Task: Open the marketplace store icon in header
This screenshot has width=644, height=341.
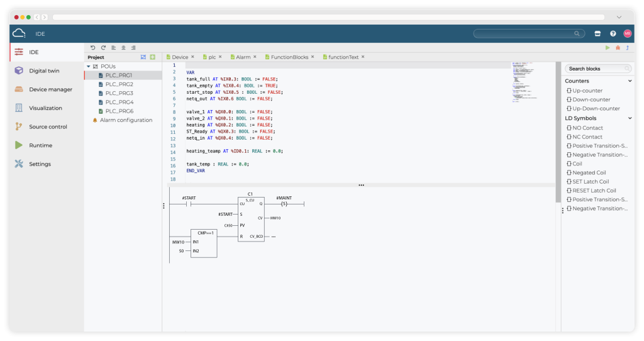Action: pyautogui.click(x=597, y=33)
